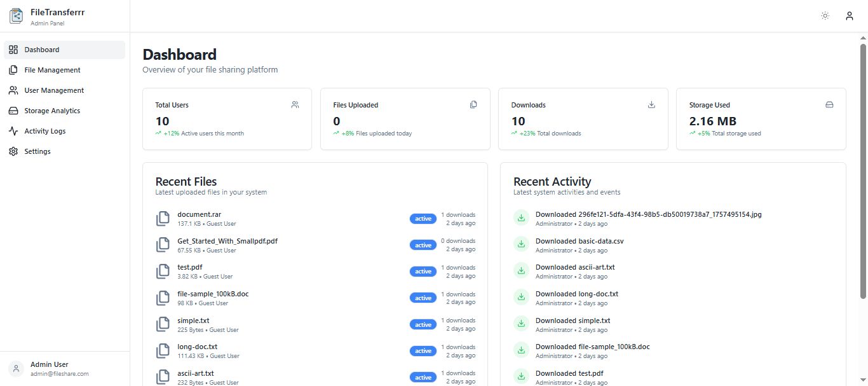
Task: Select the Dashboard sidebar item
Action: coord(42,50)
